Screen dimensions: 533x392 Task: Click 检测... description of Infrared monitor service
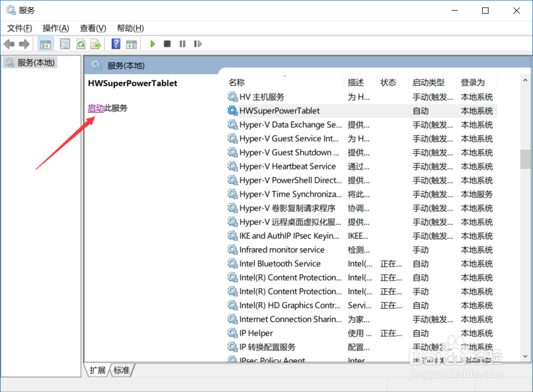pyautogui.click(x=358, y=250)
